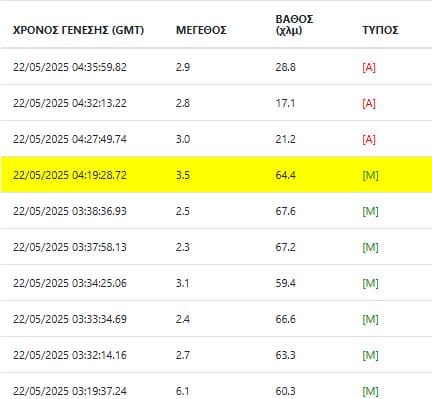This screenshot has height=399, width=432.
Task: Click the [M] type in the 03:32:14.16 row
Action: point(370,356)
